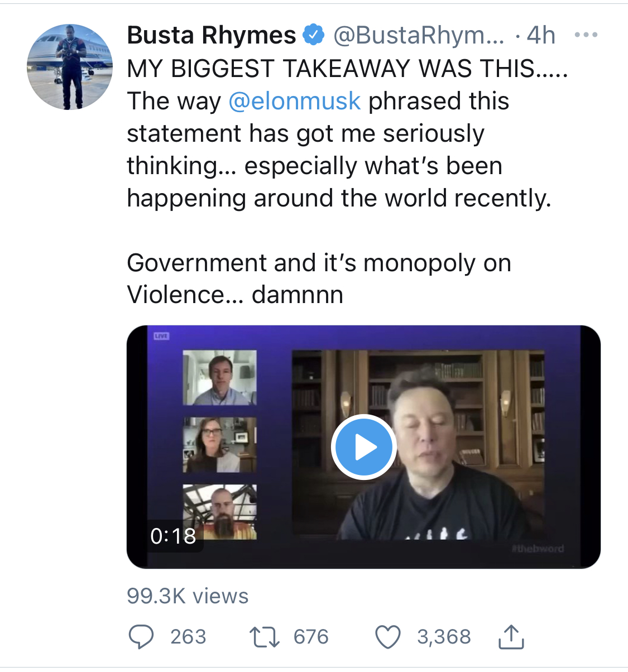Open the three-dot more options menu

(586, 35)
